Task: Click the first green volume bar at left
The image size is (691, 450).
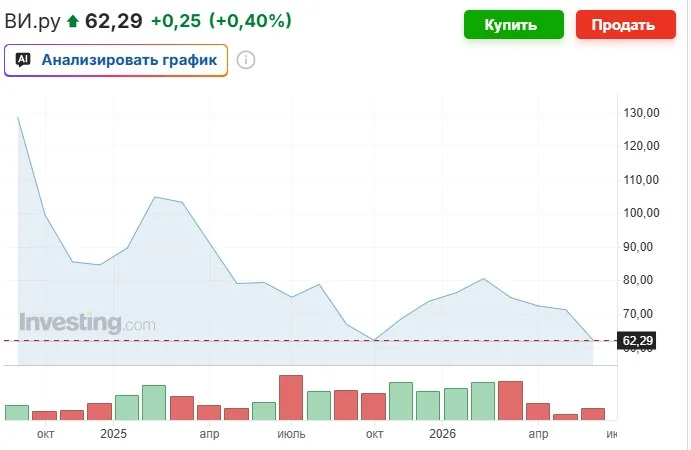Action: (x=17, y=413)
